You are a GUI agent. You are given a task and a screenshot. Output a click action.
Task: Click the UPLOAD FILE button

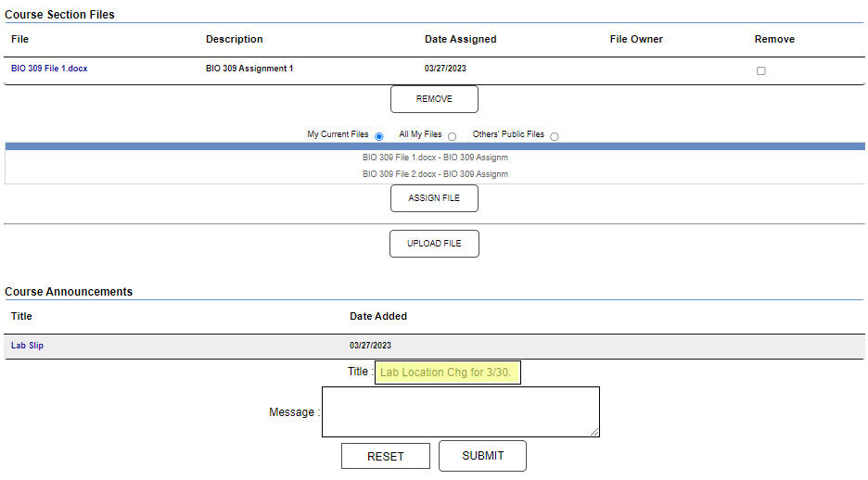click(434, 244)
